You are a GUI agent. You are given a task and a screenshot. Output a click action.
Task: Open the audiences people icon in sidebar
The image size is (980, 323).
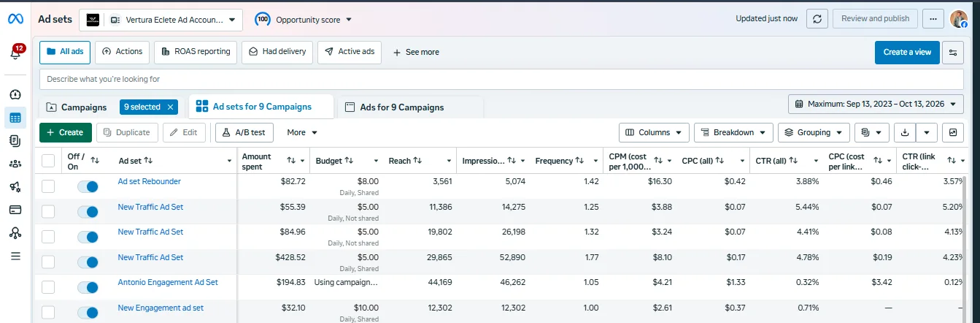pos(15,164)
